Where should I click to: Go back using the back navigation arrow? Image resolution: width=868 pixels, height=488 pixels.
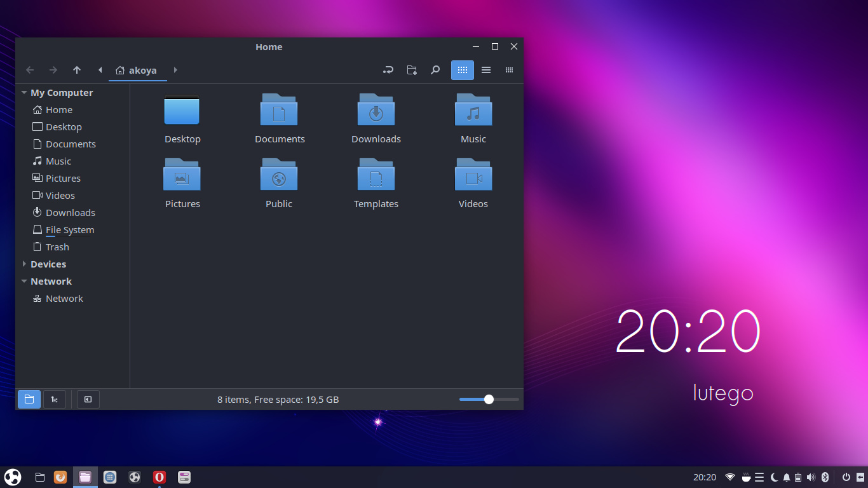(30, 70)
